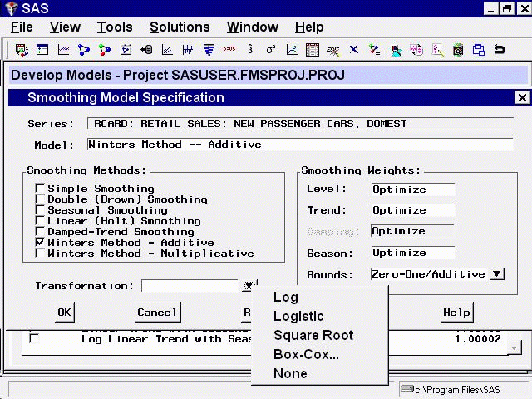Open the View menu
Viewport: 532px width, 399px height.
pyautogui.click(x=65, y=27)
